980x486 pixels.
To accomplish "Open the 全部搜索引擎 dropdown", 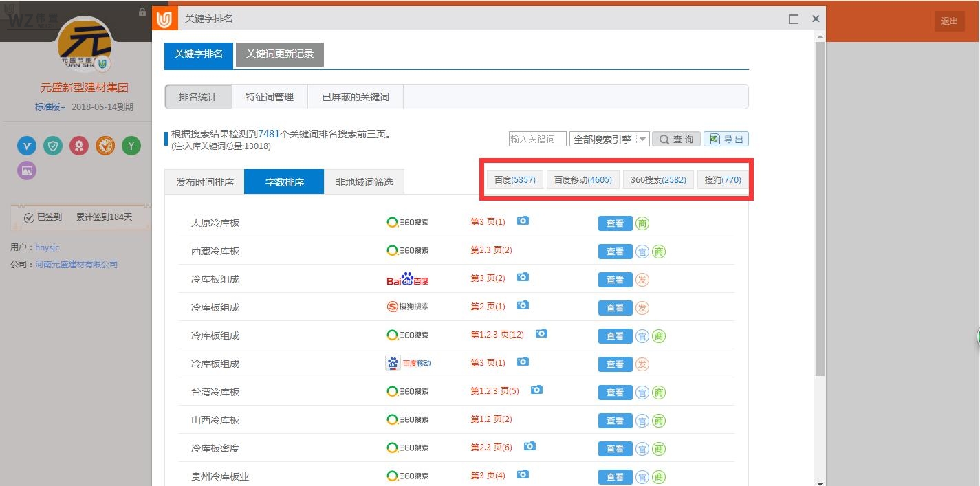I will tap(609, 139).
